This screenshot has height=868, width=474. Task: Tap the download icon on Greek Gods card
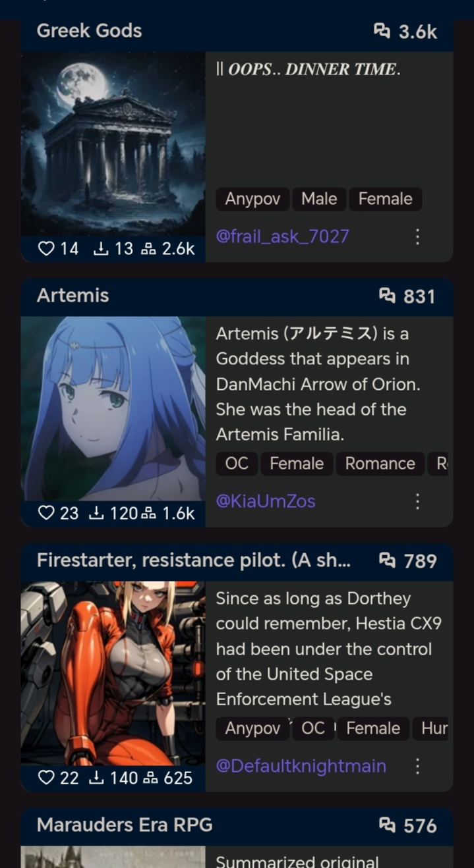click(x=101, y=248)
